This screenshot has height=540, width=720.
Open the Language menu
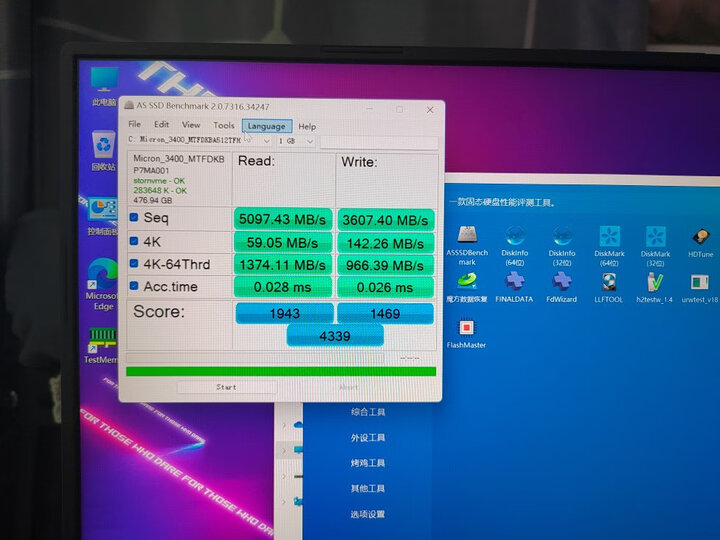(266, 126)
